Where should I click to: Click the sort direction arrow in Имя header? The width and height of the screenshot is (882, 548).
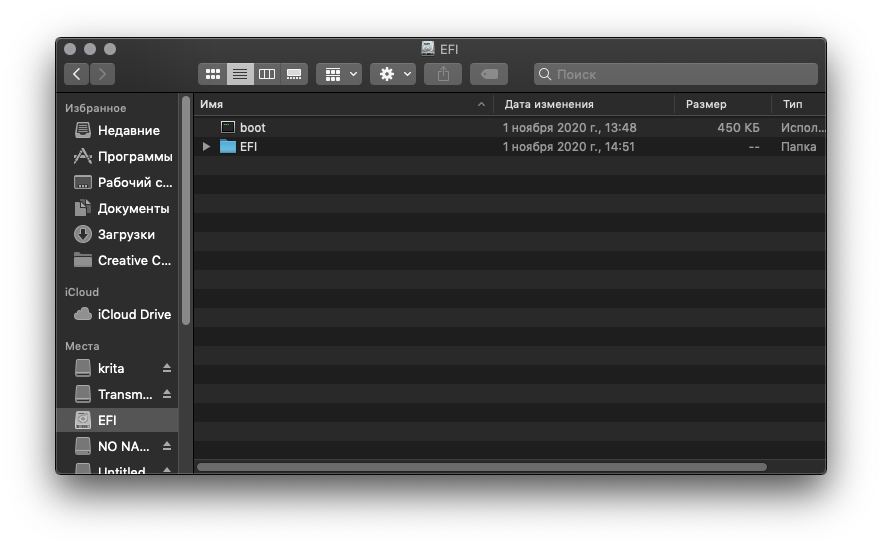pos(481,104)
